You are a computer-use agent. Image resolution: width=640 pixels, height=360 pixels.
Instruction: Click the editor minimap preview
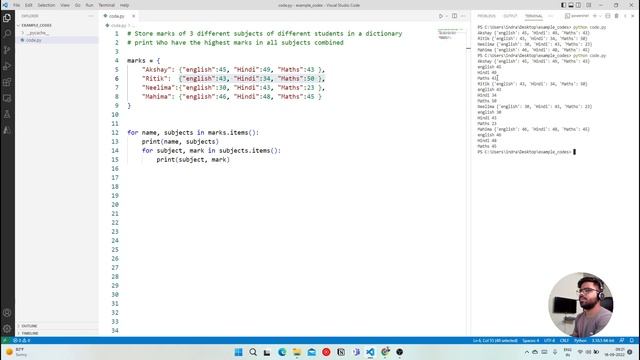(450, 35)
